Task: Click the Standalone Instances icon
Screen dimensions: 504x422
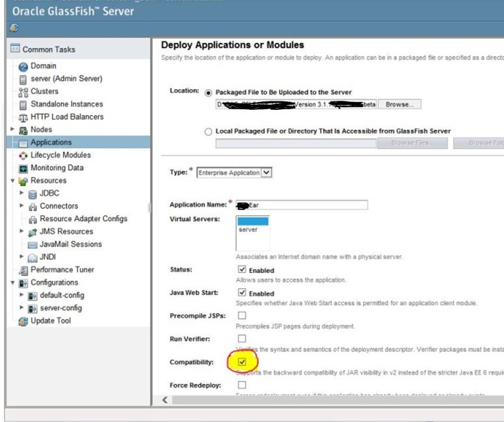Action: pyautogui.click(x=23, y=105)
